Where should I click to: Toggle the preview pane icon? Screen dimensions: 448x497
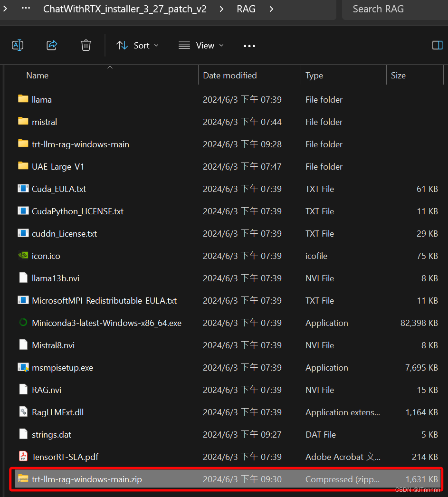437,45
